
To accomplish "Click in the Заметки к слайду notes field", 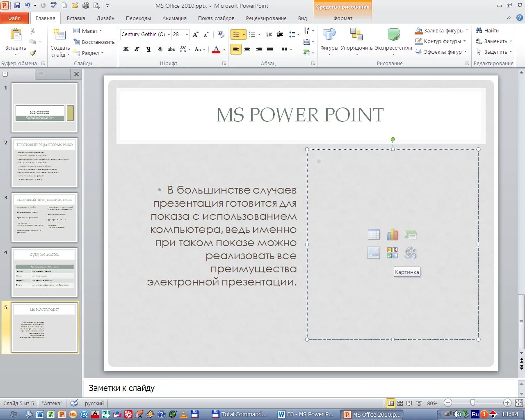I will pyautogui.click(x=301, y=388).
